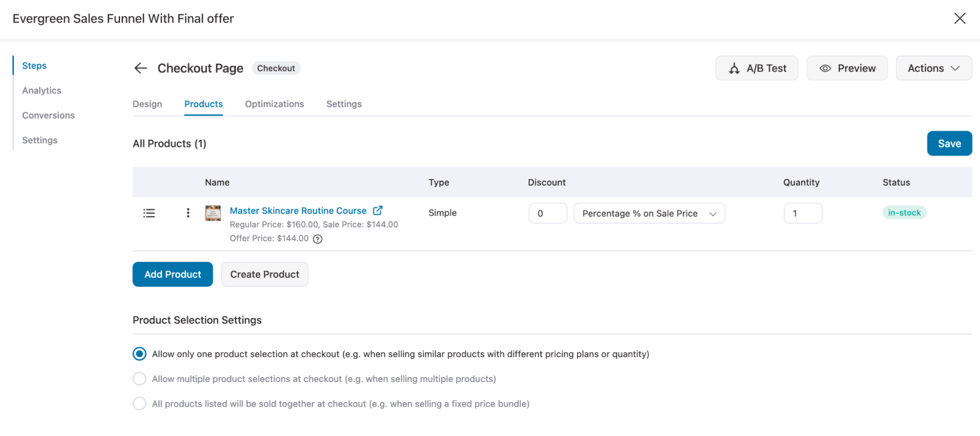The width and height of the screenshot is (980, 436).
Task: Click the Name column header
Action: (217, 182)
